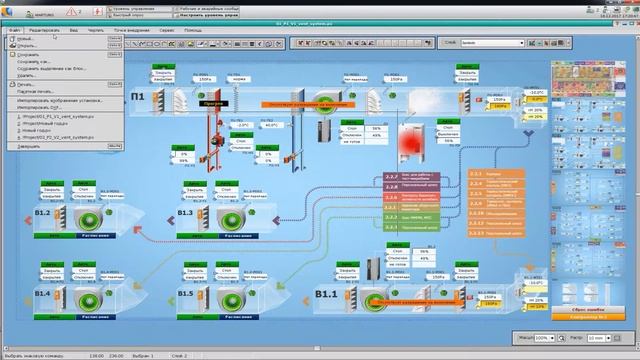Click the black Прогрев label in П1
This screenshot has width=640, height=360.
pos(213,104)
